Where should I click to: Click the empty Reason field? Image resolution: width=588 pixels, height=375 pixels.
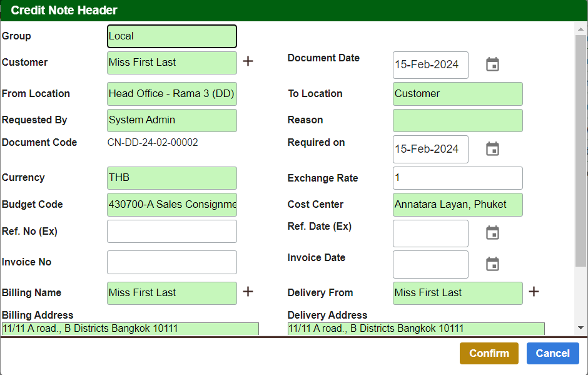click(x=457, y=120)
